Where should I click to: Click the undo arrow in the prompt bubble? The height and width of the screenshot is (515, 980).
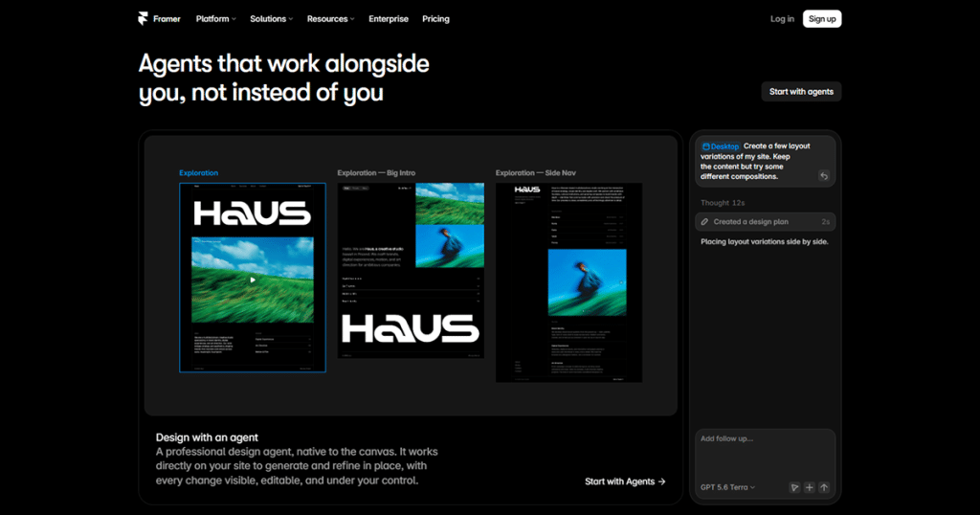(x=824, y=176)
